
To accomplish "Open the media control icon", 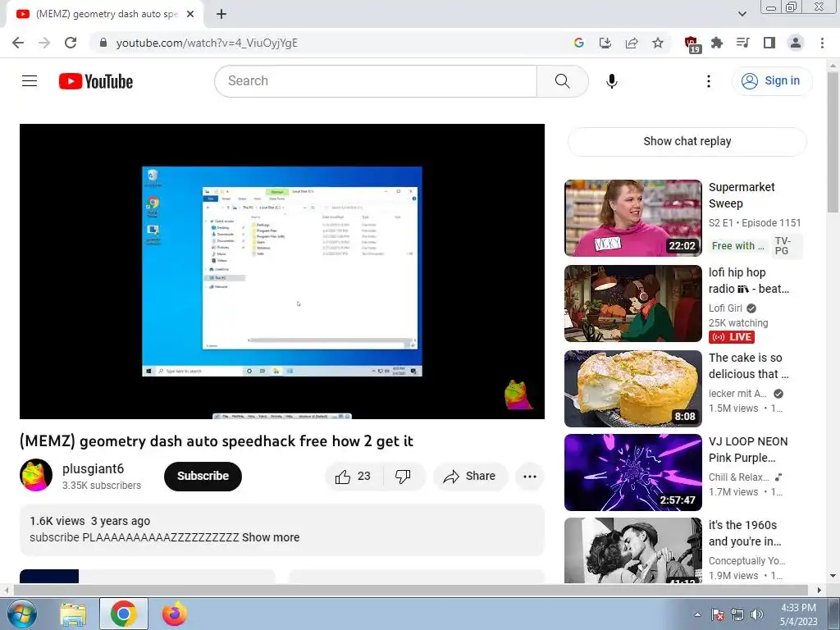I will tap(743, 43).
